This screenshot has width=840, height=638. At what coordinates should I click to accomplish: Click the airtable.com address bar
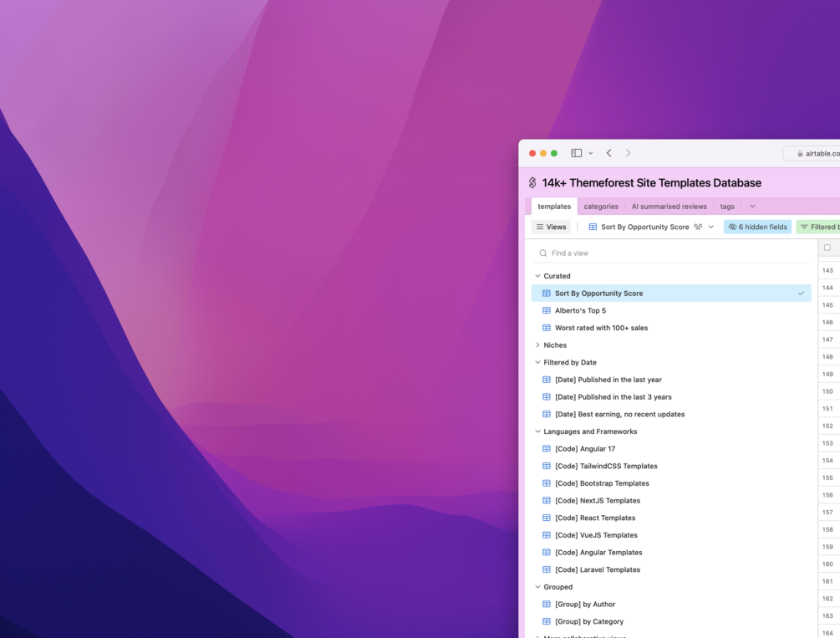(x=812, y=153)
